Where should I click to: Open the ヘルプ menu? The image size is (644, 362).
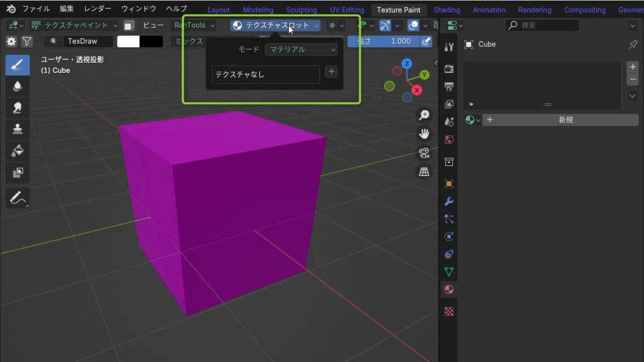coord(177,9)
